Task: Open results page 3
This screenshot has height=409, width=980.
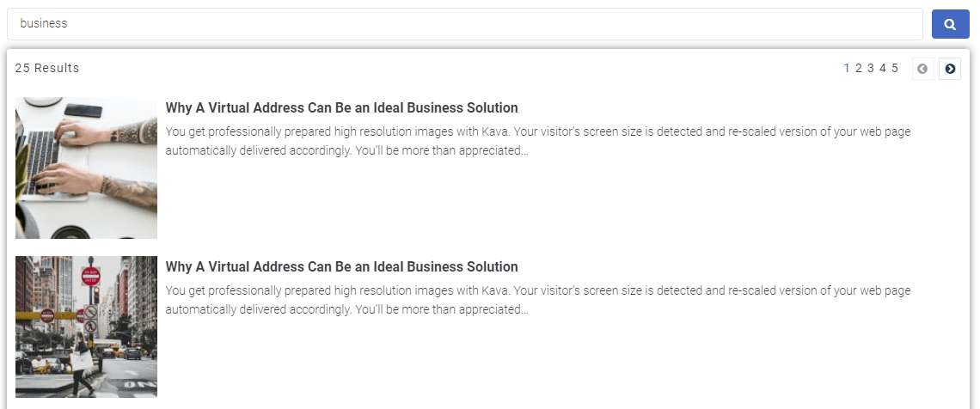Action: pyautogui.click(x=871, y=68)
